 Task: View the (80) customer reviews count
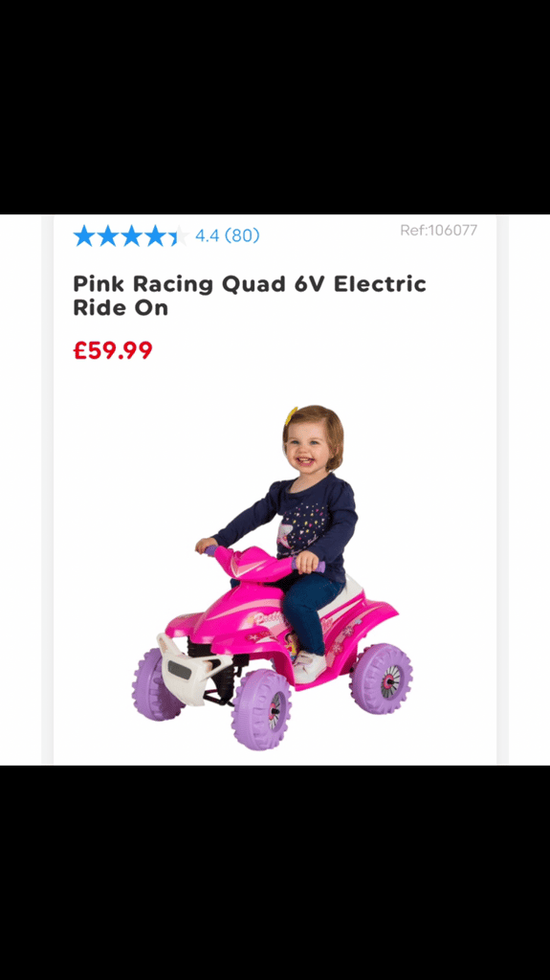(242, 236)
